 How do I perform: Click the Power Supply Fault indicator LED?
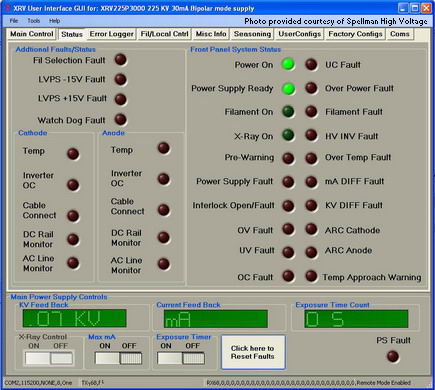click(x=288, y=182)
